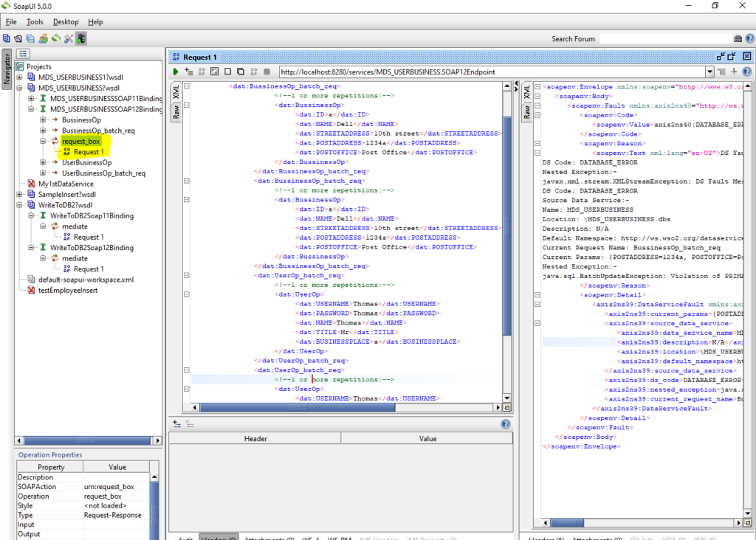The height and width of the screenshot is (540, 756).
Task: Switch response editor to XML view
Action: 526,91
